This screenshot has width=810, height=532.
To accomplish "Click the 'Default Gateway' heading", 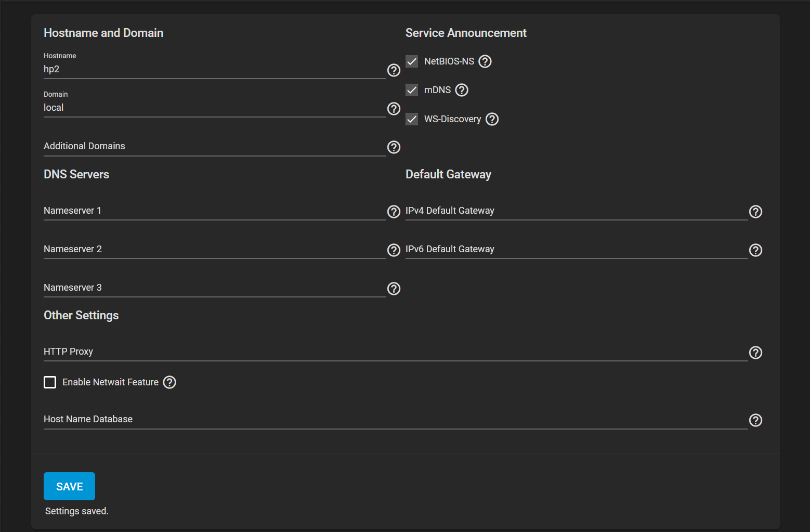I will (448, 174).
